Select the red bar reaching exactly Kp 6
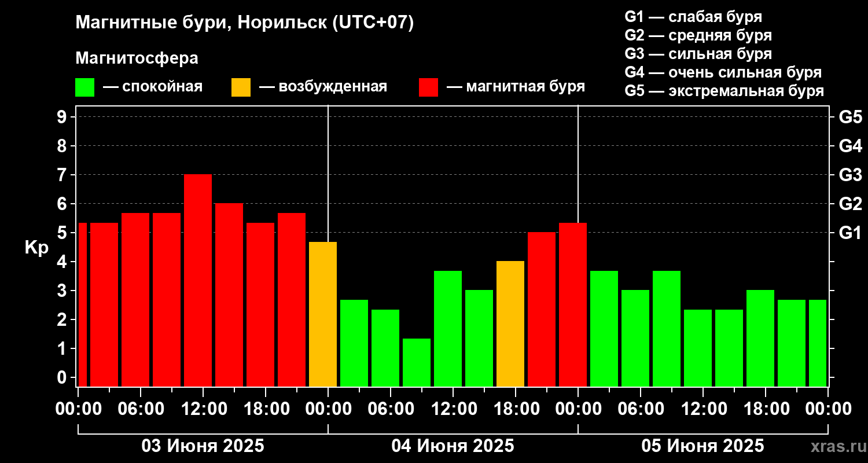Viewport: 868px width, 463px height. (x=229, y=295)
